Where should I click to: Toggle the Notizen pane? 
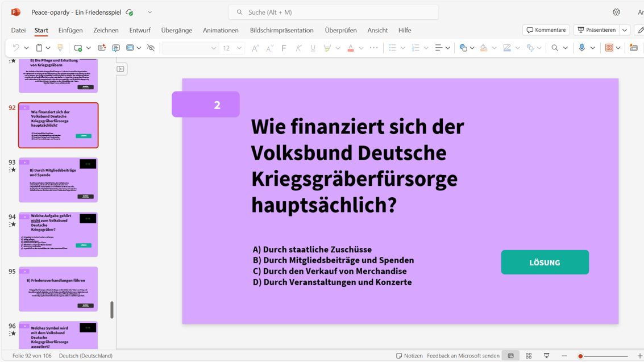pos(409,356)
